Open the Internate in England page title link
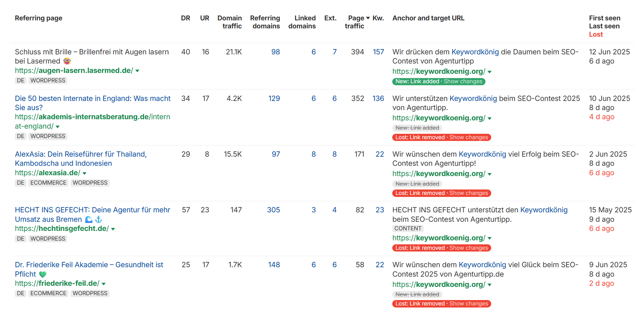Image resolution: width=644 pixels, height=315 pixels. click(93, 103)
